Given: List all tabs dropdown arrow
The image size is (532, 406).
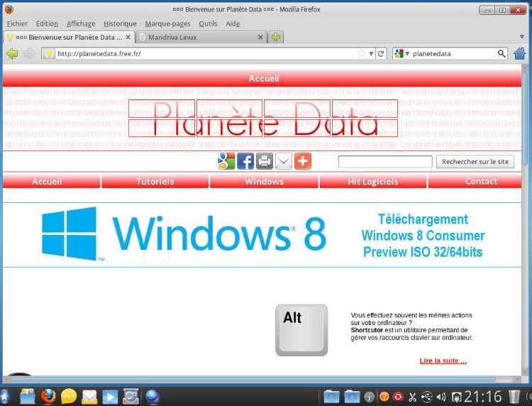Looking at the screenshot, I should tap(522, 37).
